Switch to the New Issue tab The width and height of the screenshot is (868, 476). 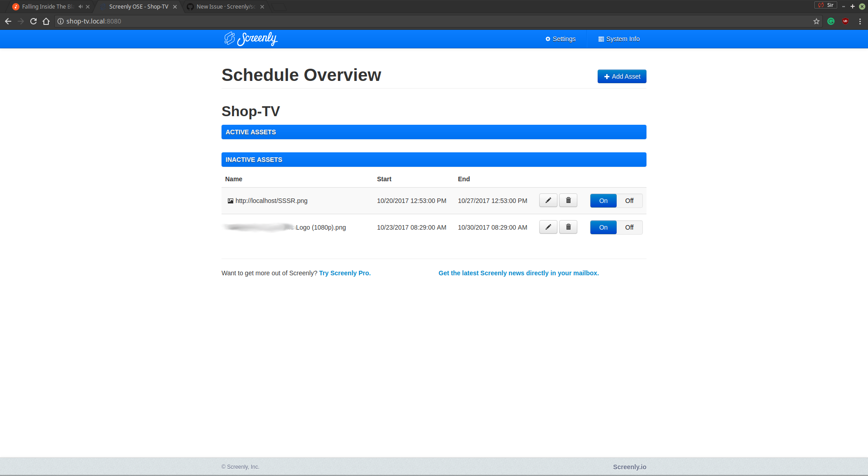point(222,6)
